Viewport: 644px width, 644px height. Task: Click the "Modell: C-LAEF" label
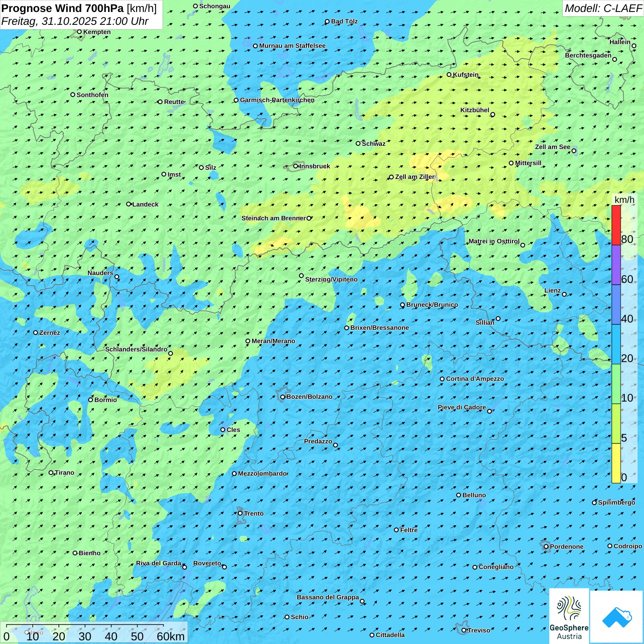click(x=603, y=8)
